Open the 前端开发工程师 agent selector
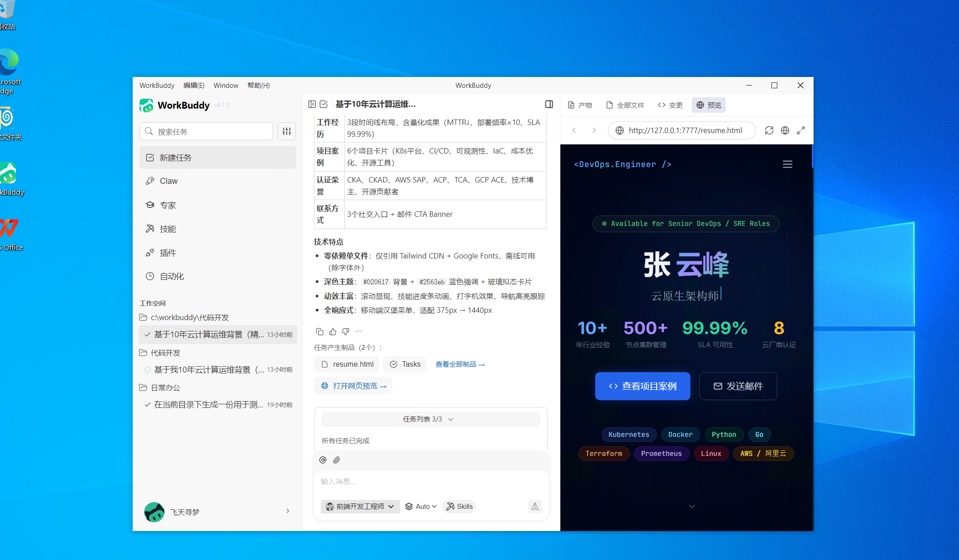The width and height of the screenshot is (959, 560). [x=360, y=506]
